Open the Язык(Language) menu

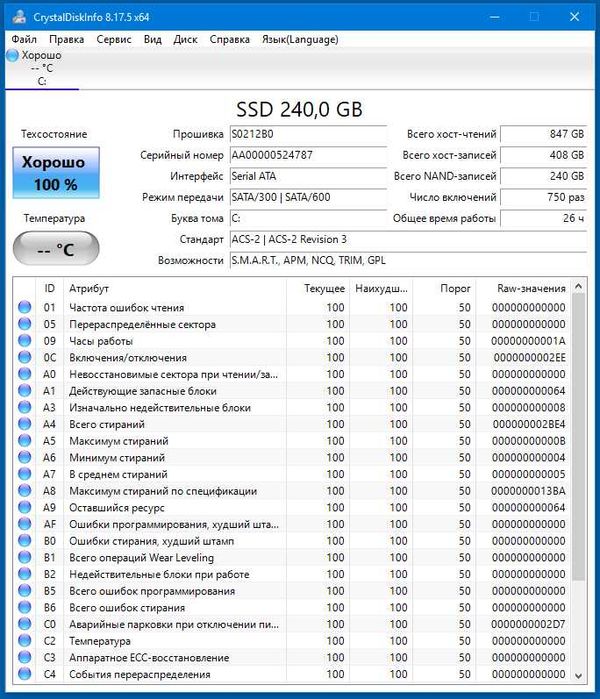[300, 39]
